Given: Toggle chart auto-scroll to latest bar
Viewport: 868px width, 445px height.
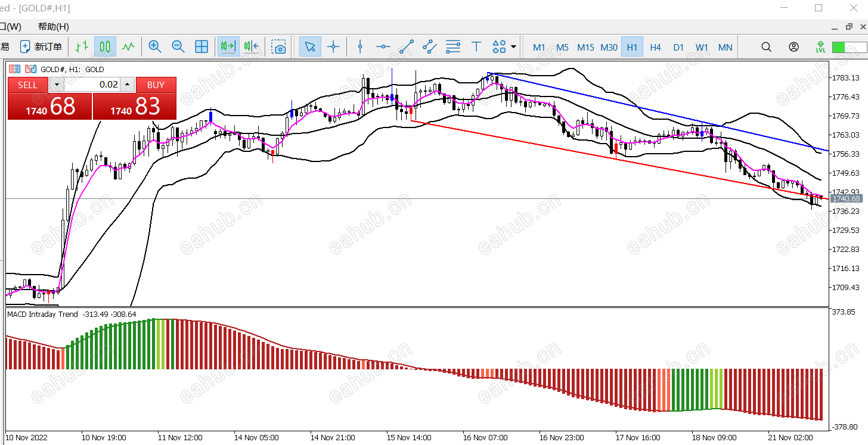Looking at the screenshot, I should coord(228,46).
